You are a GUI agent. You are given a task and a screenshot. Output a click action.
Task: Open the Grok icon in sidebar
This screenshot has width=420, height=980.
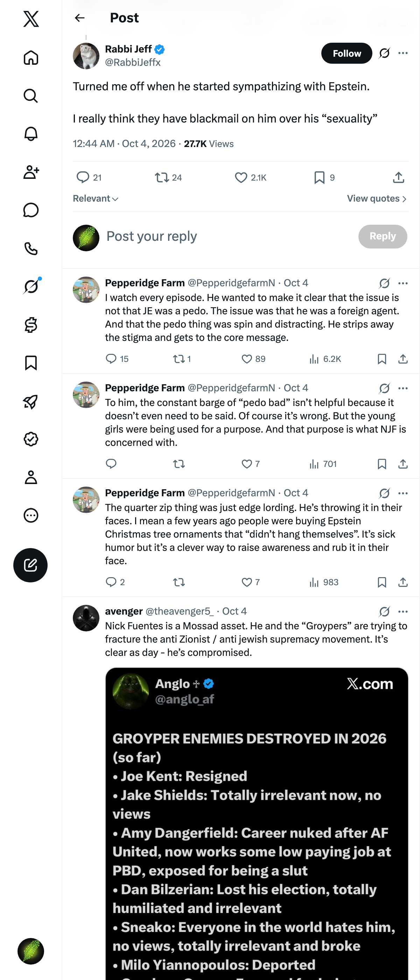31,286
